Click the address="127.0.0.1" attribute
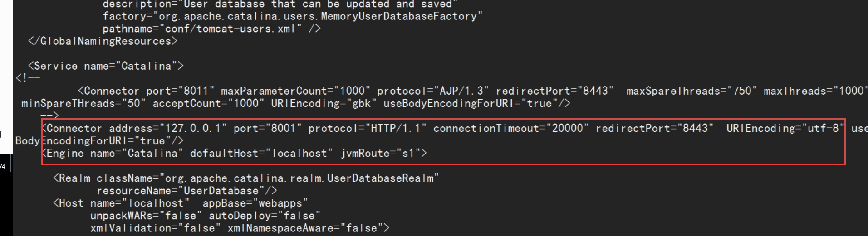 click(x=167, y=129)
